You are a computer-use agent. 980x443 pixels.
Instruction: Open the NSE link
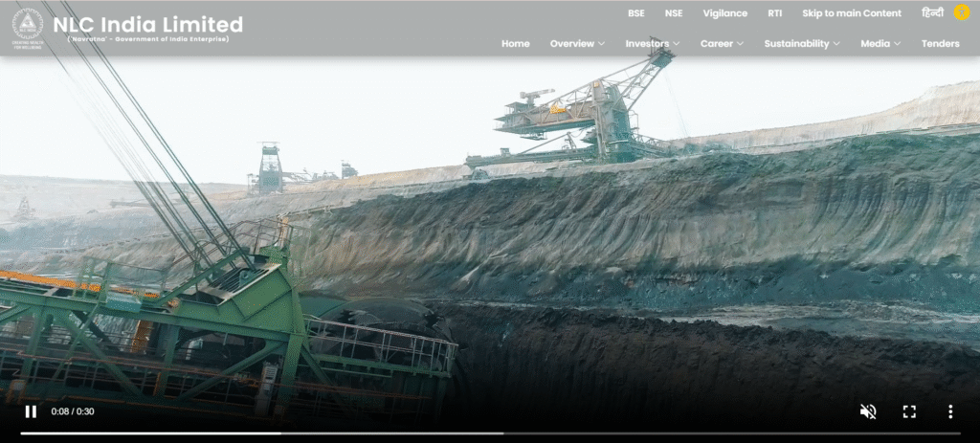674,13
